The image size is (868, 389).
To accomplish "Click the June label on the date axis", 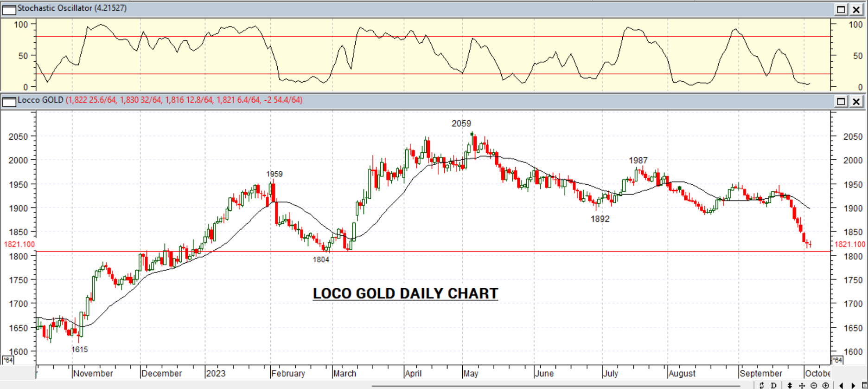I will pos(544,373).
